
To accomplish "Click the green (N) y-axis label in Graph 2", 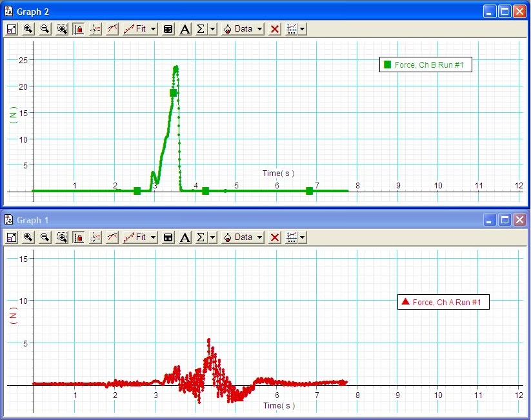I will coord(13,115).
